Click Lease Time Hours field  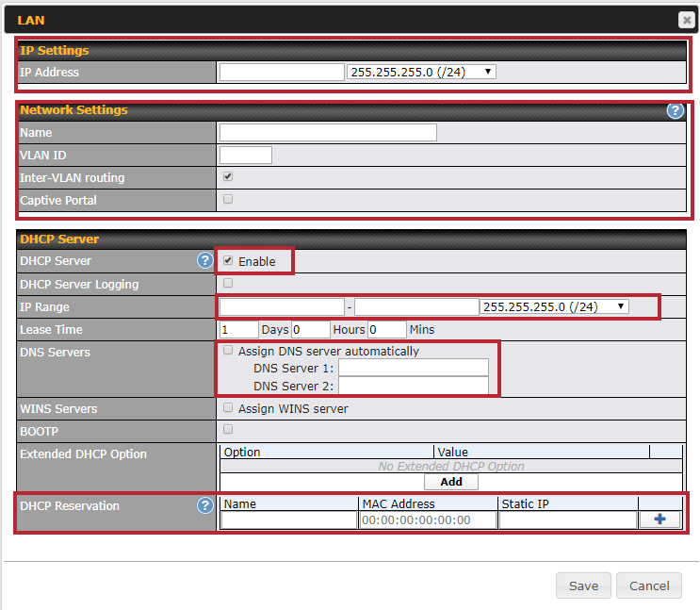point(311,330)
